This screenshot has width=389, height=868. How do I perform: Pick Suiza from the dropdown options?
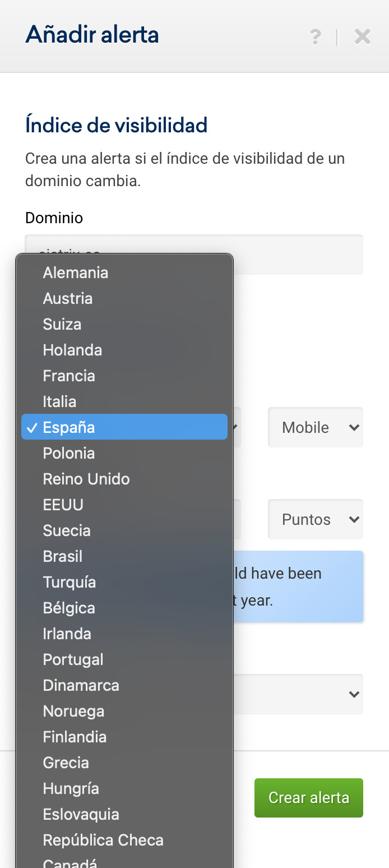pyautogui.click(x=62, y=324)
